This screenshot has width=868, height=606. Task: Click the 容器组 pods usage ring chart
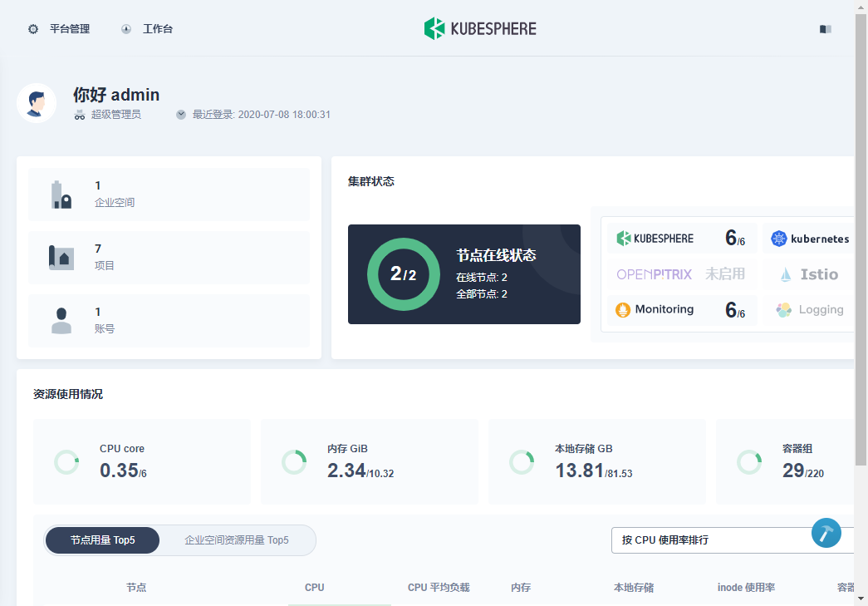coord(749,462)
